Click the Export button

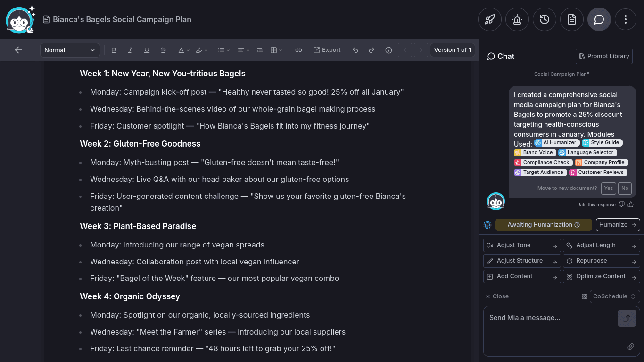coord(327,50)
